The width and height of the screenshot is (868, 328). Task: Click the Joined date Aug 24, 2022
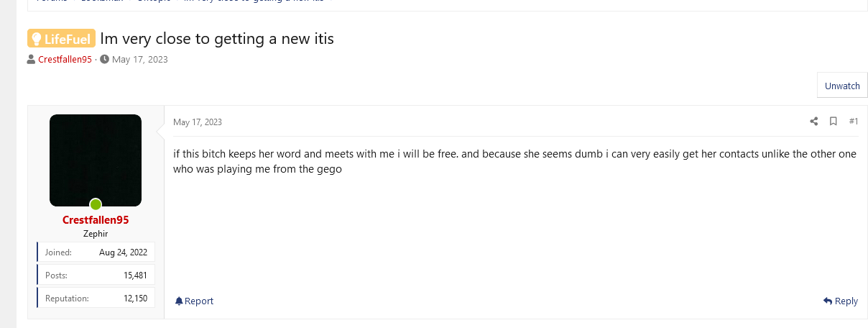coord(123,252)
